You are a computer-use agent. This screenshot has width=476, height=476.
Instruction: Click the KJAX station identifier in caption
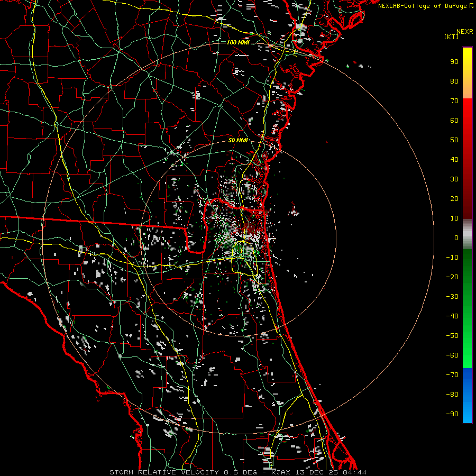coord(281,472)
